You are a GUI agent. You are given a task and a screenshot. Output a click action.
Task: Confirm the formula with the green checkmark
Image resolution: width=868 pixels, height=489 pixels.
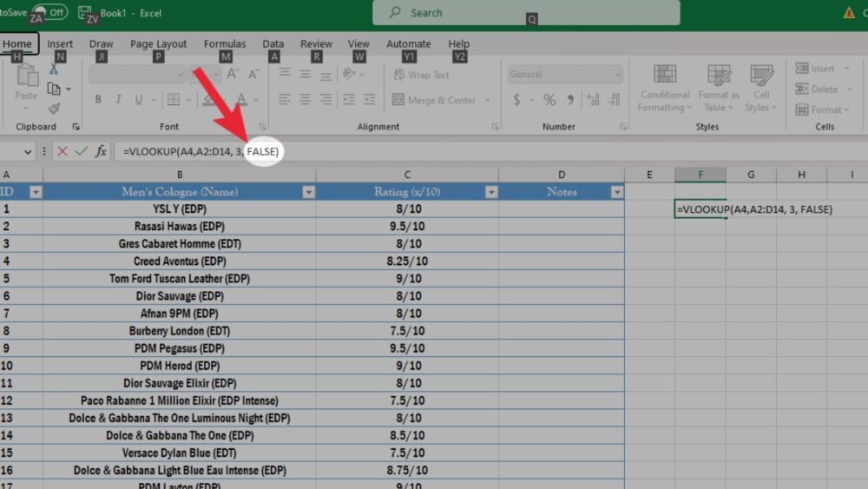(81, 151)
